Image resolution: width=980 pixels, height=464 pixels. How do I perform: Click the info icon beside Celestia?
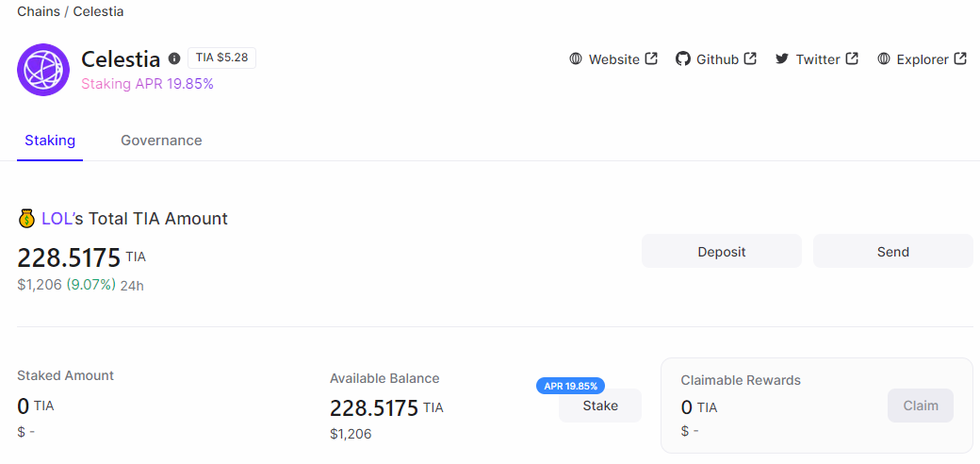point(174,58)
